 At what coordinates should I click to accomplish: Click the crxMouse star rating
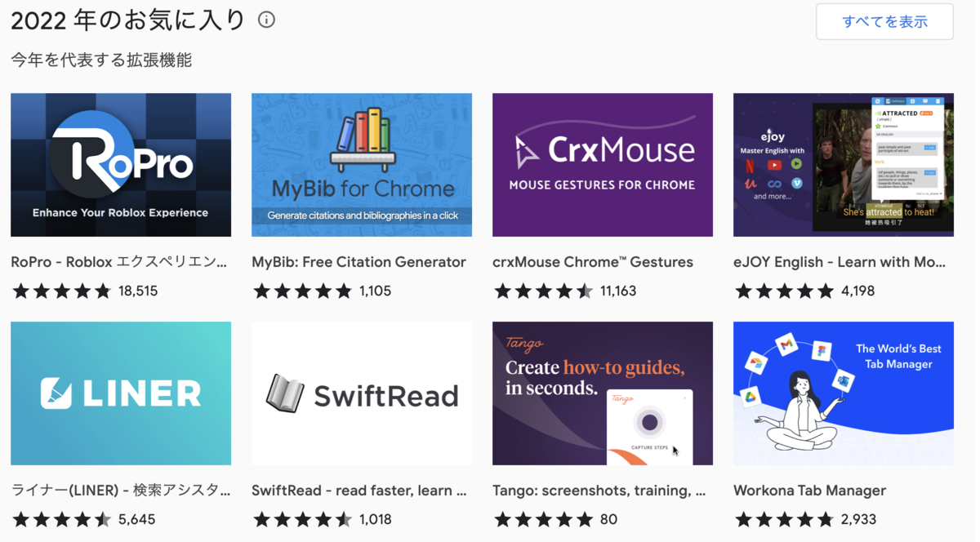(544, 291)
